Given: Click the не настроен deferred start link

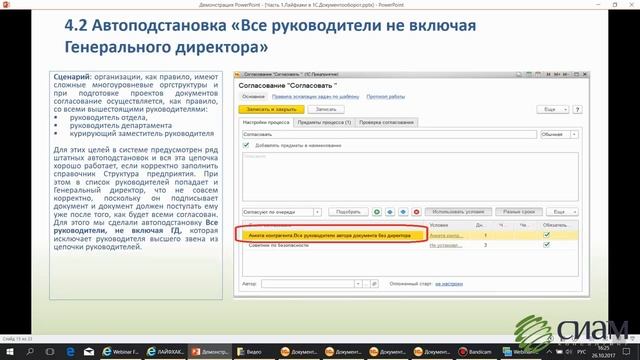Looking at the screenshot, I should click(x=449, y=284).
